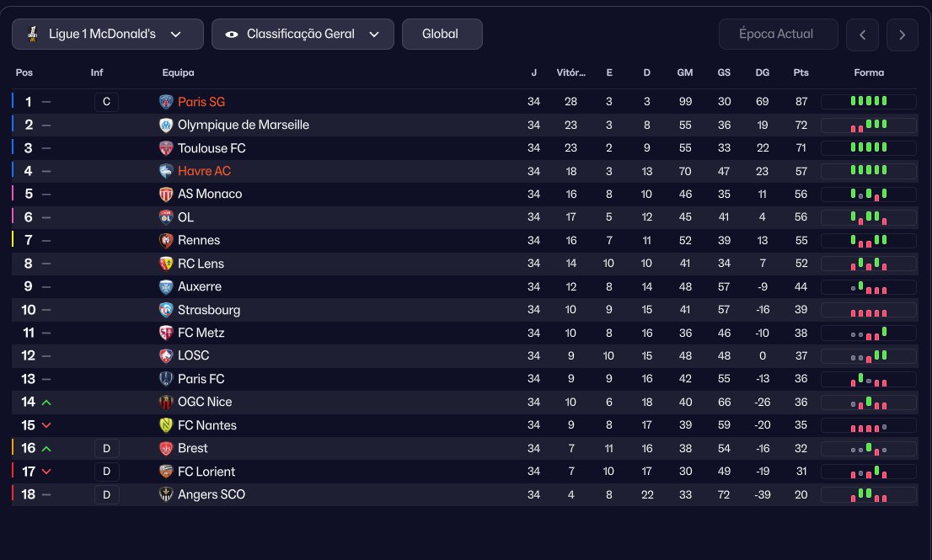Click the Angers SCO badge icon
Screen dimensions: 932x560
point(166,494)
